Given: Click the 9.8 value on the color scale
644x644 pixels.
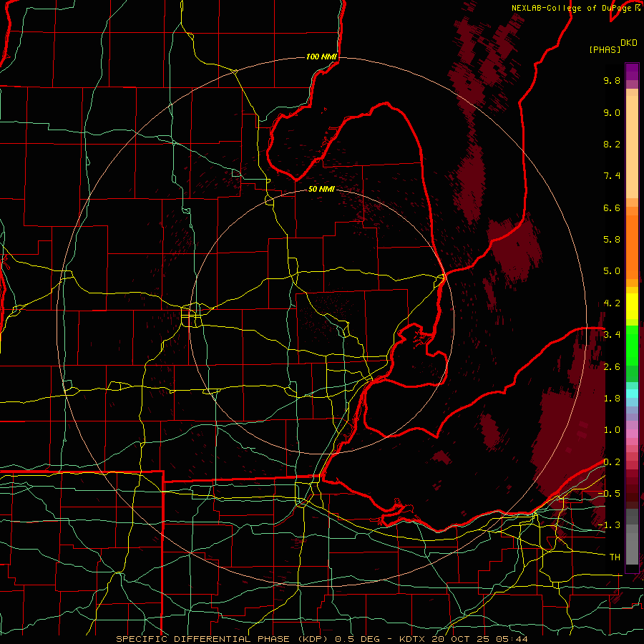Looking at the screenshot, I should point(612,80).
